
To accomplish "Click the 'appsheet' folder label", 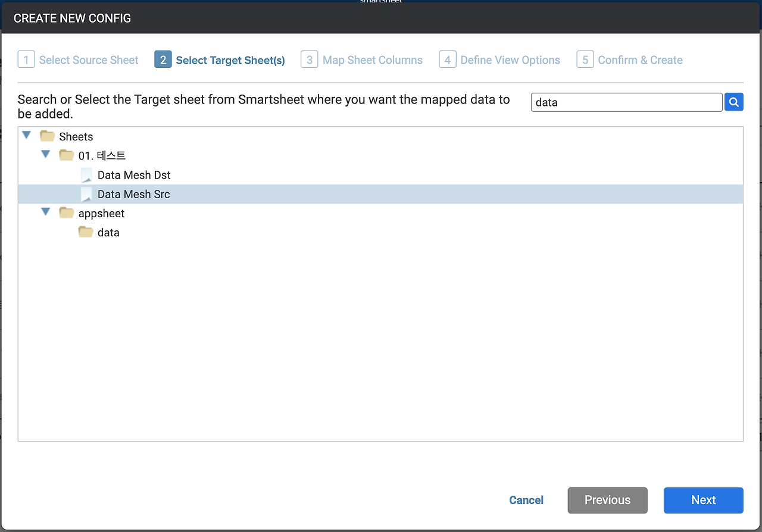I will click(101, 214).
